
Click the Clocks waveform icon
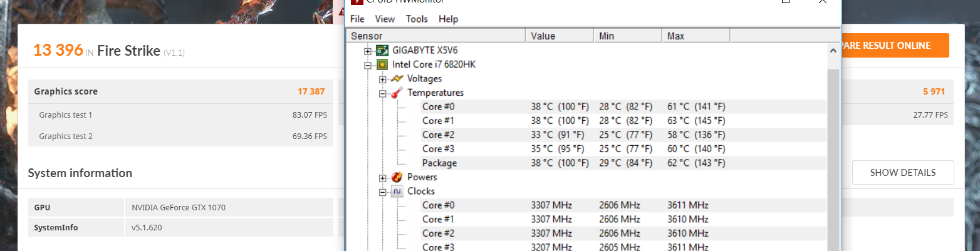[397, 191]
